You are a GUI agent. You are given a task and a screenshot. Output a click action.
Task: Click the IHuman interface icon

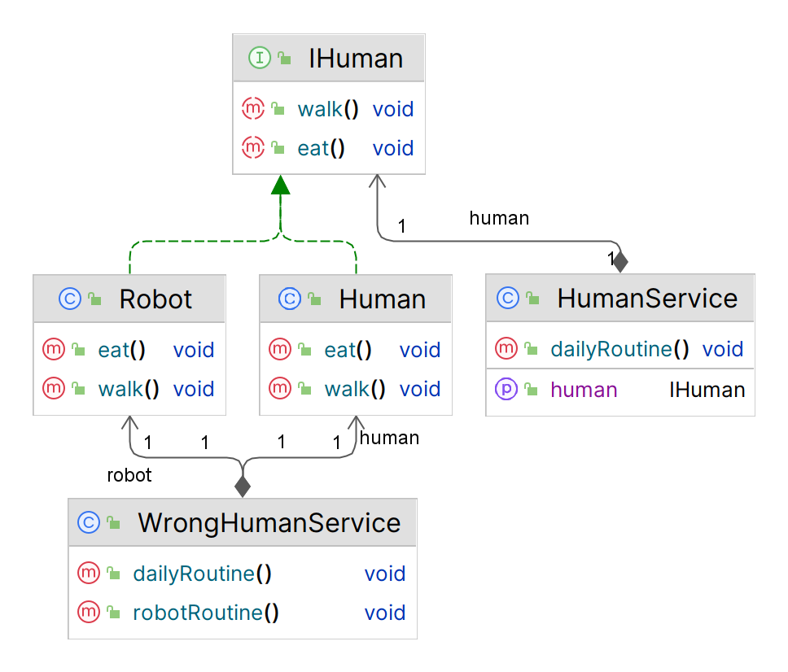click(260, 58)
